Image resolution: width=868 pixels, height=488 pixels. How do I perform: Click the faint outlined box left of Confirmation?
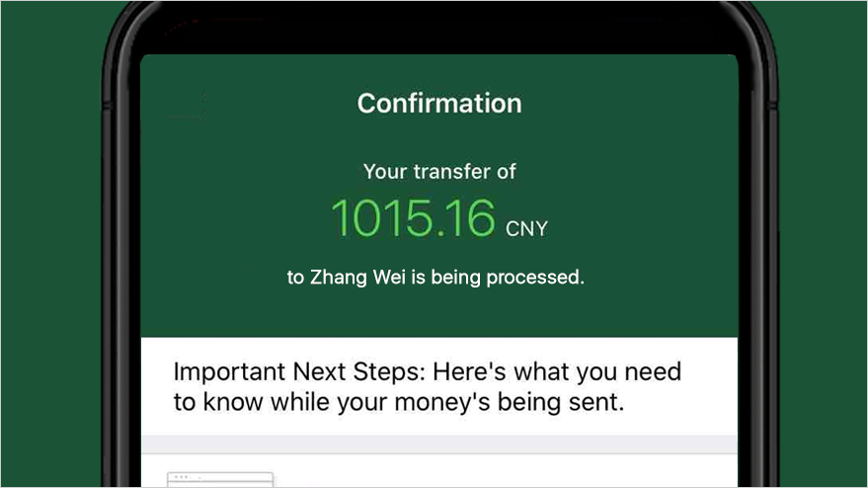click(x=184, y=103)
